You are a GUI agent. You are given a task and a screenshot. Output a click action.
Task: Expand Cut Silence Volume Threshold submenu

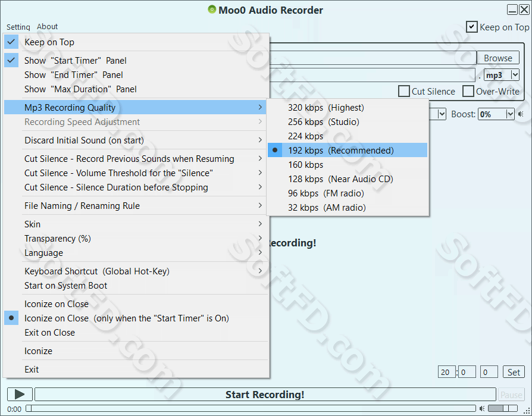point(136,173)
